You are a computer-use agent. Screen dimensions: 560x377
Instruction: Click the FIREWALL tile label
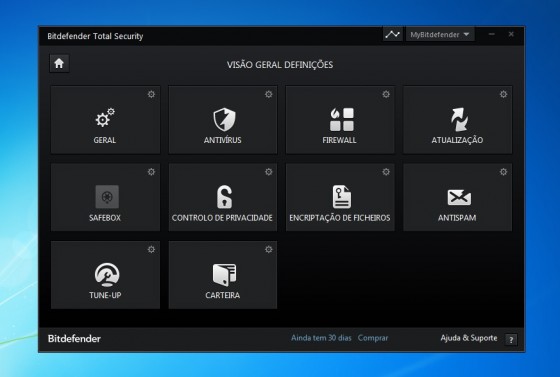coord(339,140)
